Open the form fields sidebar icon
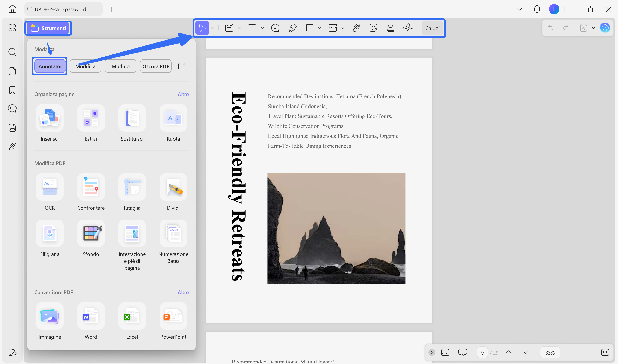Image resolution: width=618 pixels, height=364 pixels. point(12,128)
